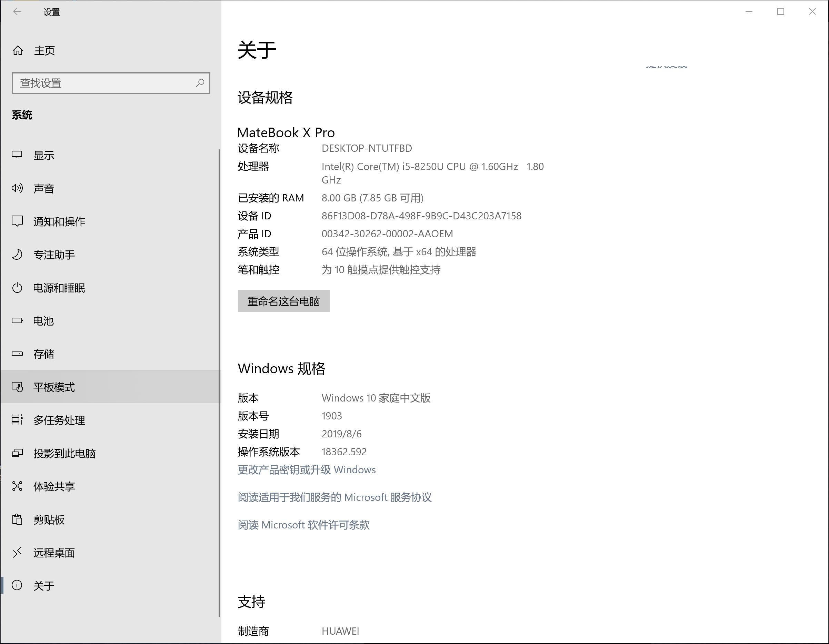Screen dimensions: 829x644
Task: Click the 重命名这台电脑 button
Action: coord(283,301)
